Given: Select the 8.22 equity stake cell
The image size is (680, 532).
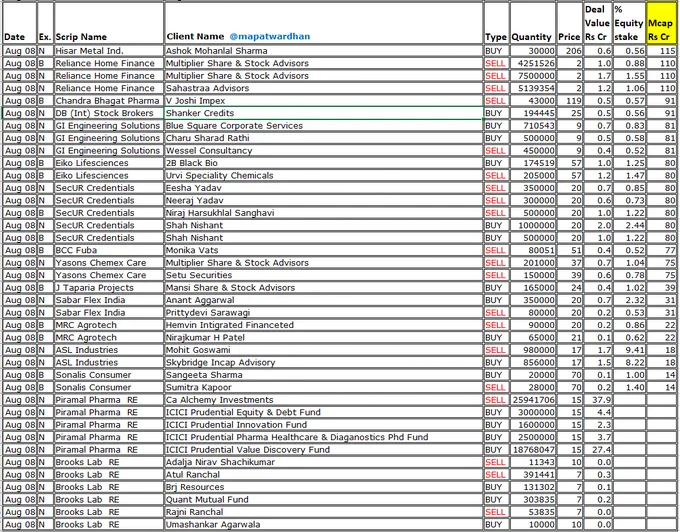Looking at the screenshot, I should [x=629, y=362].
